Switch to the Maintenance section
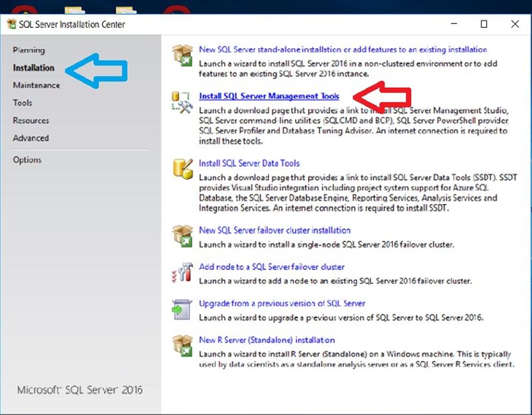This screenshot has width=532, height=415. 36,85
